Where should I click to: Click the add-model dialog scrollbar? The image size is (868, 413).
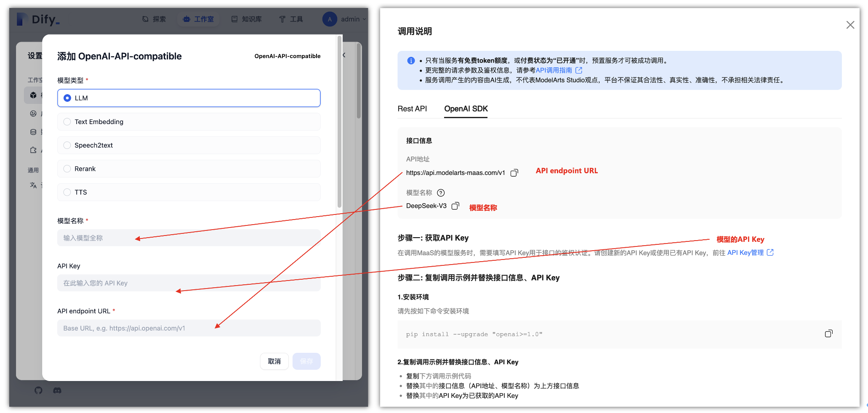[339, 122]
